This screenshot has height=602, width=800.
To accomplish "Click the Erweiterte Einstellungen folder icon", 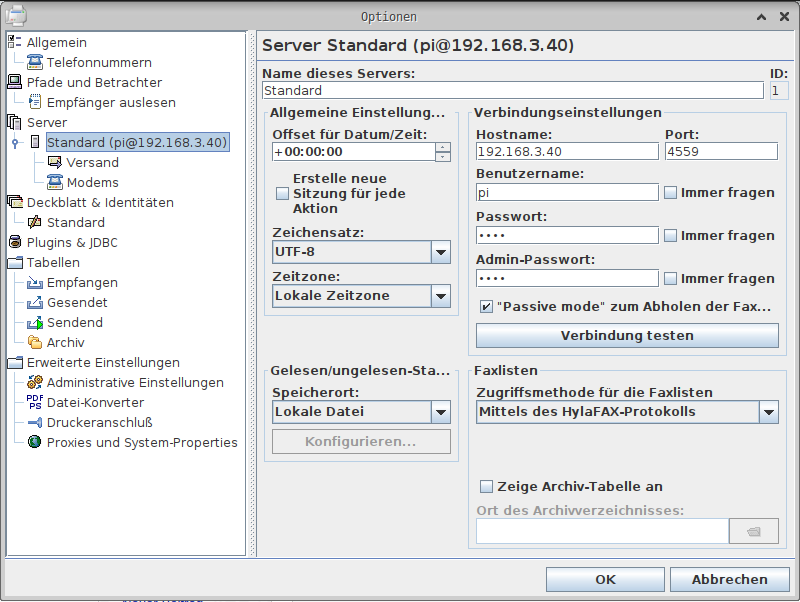I will tap(15, 362).
